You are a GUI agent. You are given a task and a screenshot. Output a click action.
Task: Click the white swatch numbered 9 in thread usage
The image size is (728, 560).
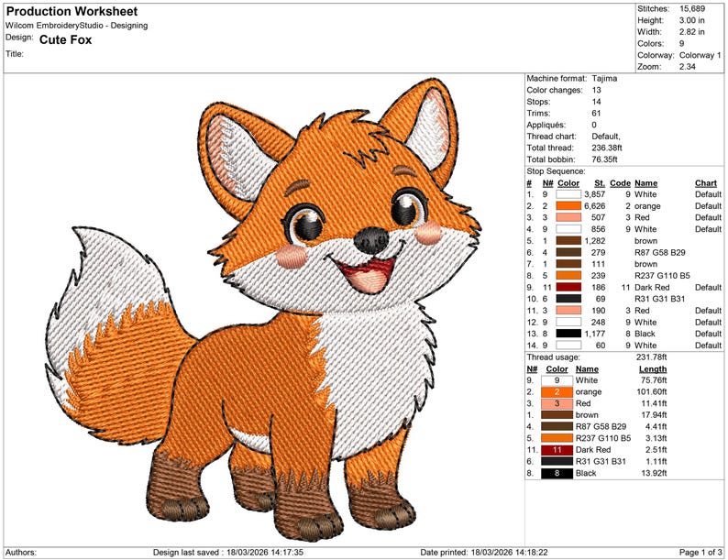click(x=557, y=380)
